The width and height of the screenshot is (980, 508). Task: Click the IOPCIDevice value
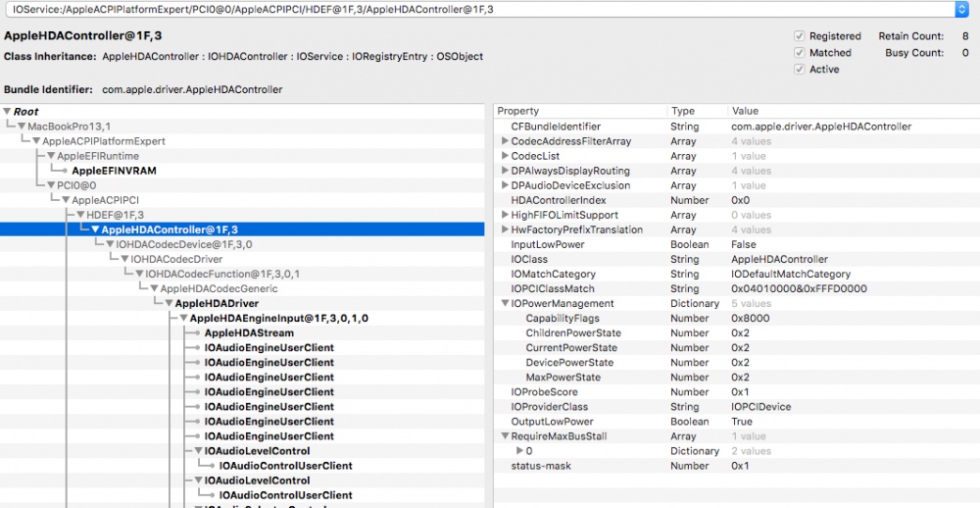coord(760,407)
